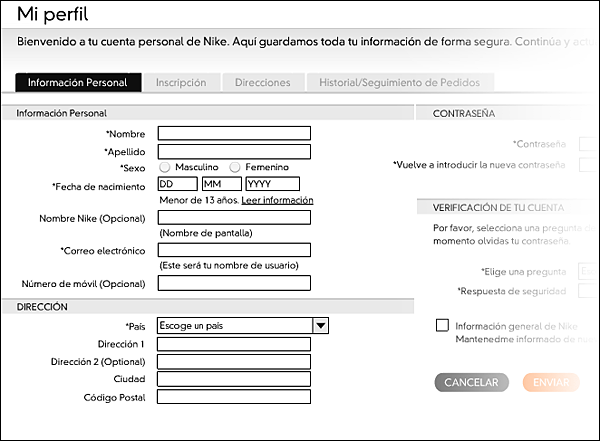Open the Escoge un país dropdown
Image resolution: width=600 pixels, height=441 pixels.
[243, 325]
